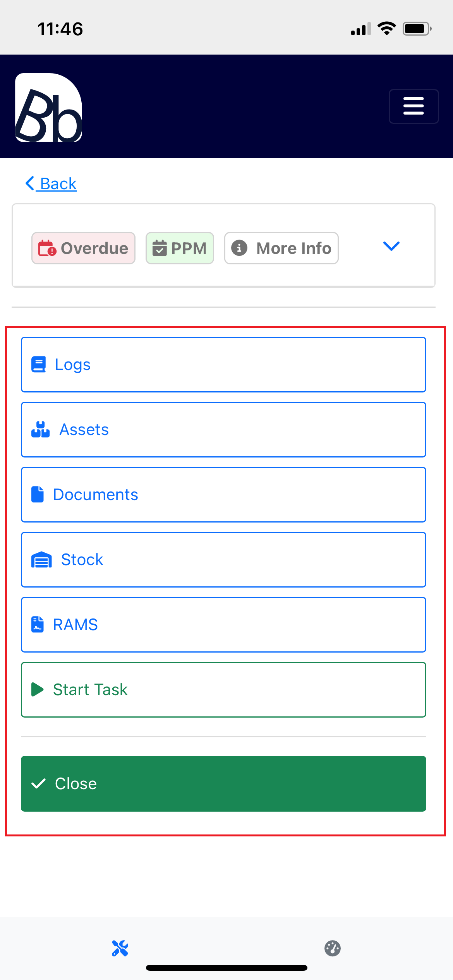The image size is (453, 980).
Task: Click the Overdue status badge
Action: click(x=83, y=248)
